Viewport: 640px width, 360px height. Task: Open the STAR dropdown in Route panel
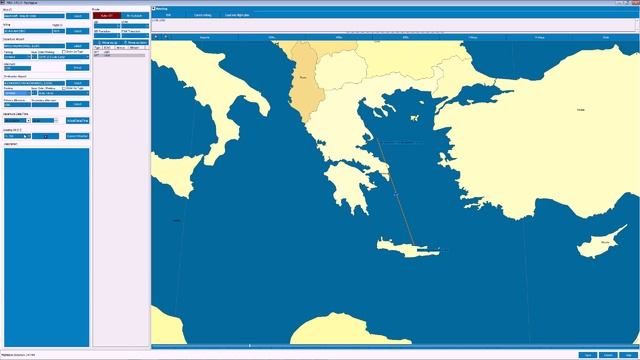[135, 26]
